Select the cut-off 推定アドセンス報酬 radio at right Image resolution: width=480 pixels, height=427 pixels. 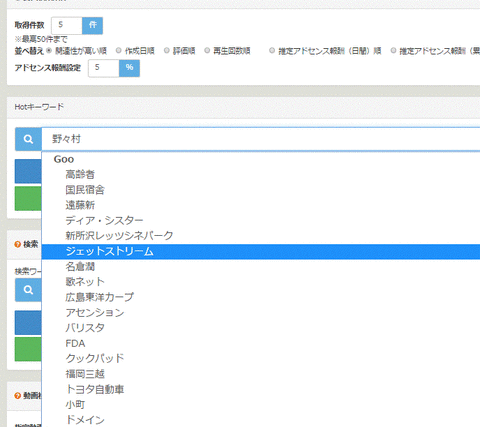click(393, 51)
